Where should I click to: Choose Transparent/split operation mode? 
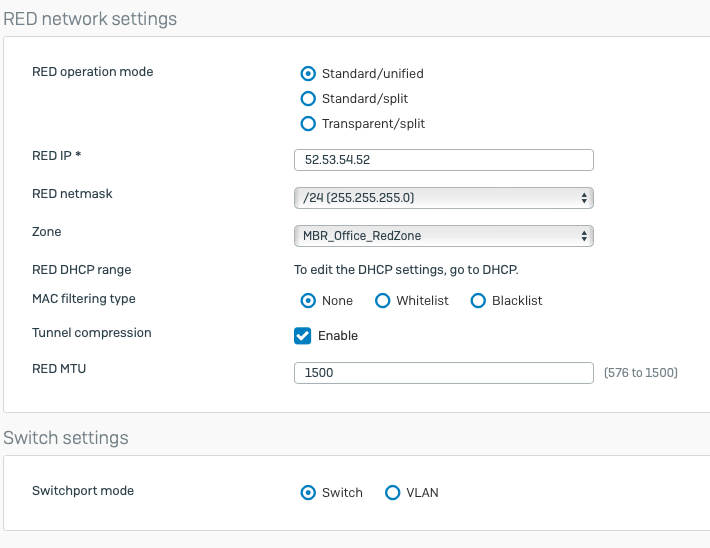pos(308,124)
